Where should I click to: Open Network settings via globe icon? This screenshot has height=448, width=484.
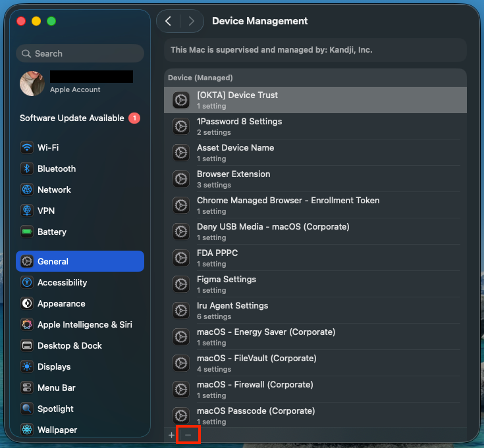(x=27, y=189)
